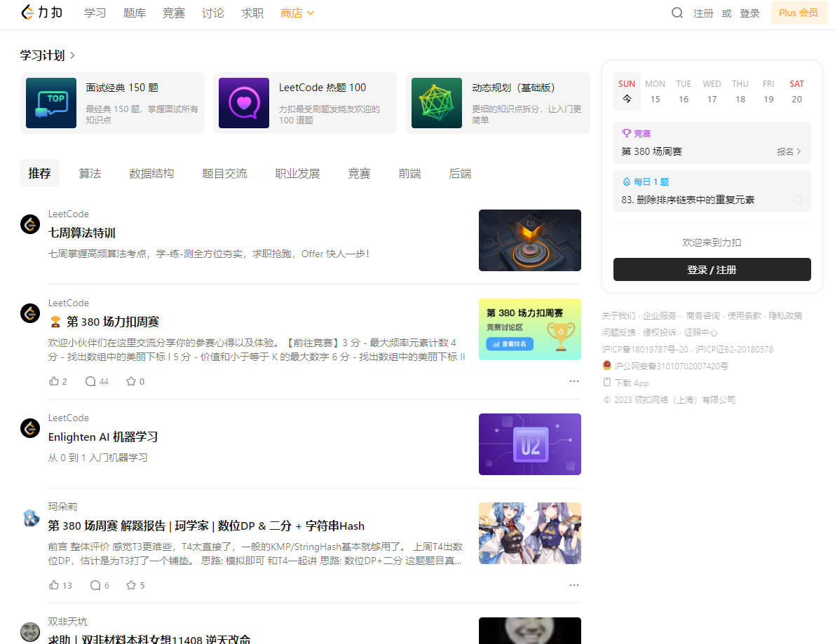Open the 七周算法特训 post title

point(81,233)
